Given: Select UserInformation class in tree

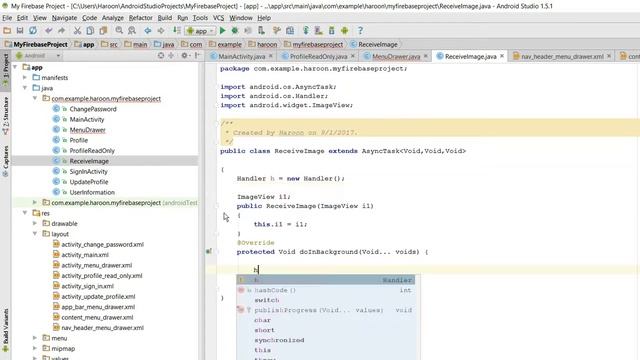Looking at the screenshot, I should tap(92, 192).
